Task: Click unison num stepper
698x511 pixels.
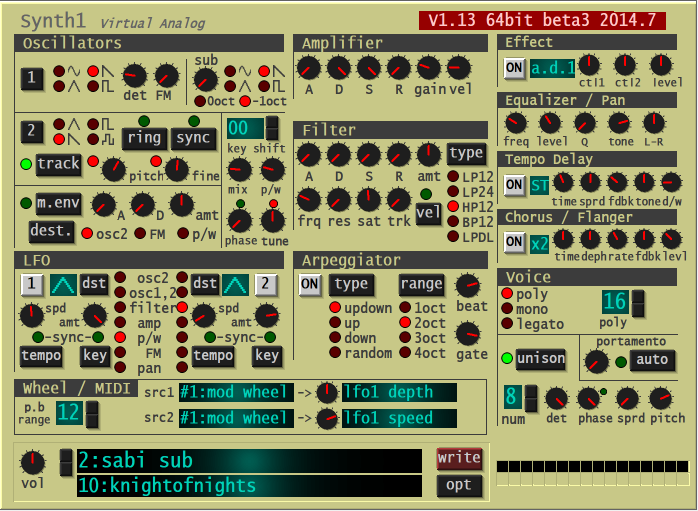Action: click(x=531, y=398)
